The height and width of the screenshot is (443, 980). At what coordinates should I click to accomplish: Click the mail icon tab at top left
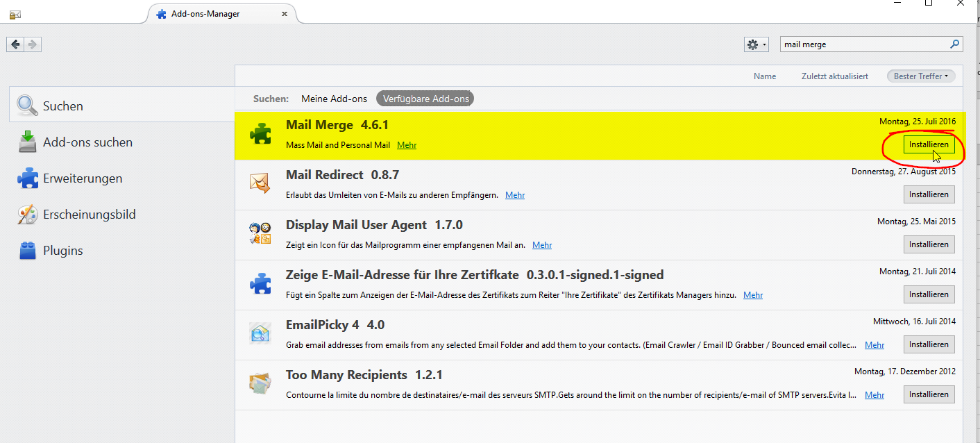[x=15, y=14]
